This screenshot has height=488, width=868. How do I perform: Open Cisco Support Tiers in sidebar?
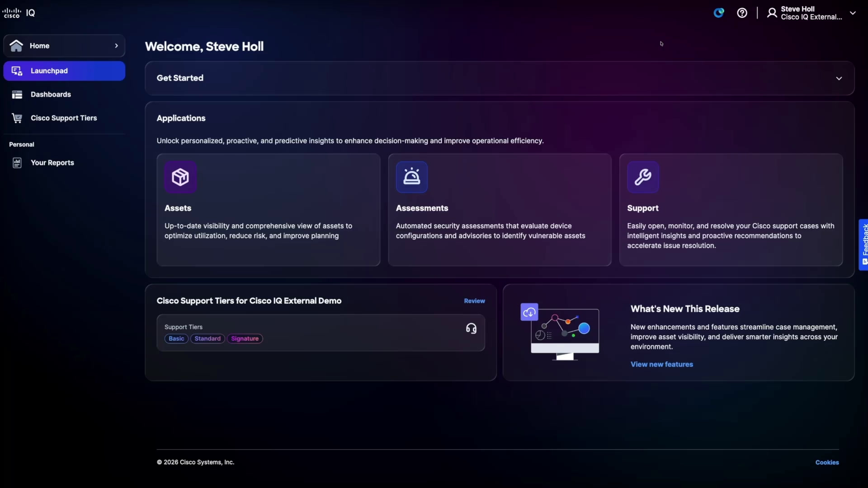(64, 118)
